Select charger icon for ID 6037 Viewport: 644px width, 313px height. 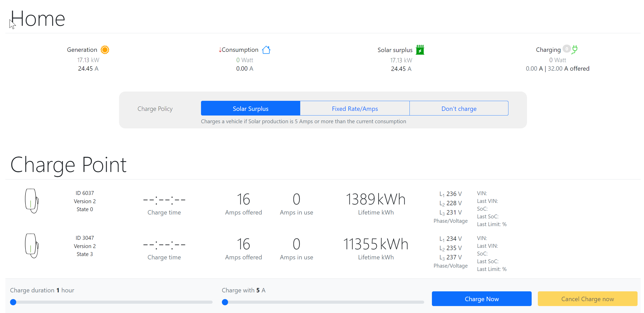coord(32,201)
